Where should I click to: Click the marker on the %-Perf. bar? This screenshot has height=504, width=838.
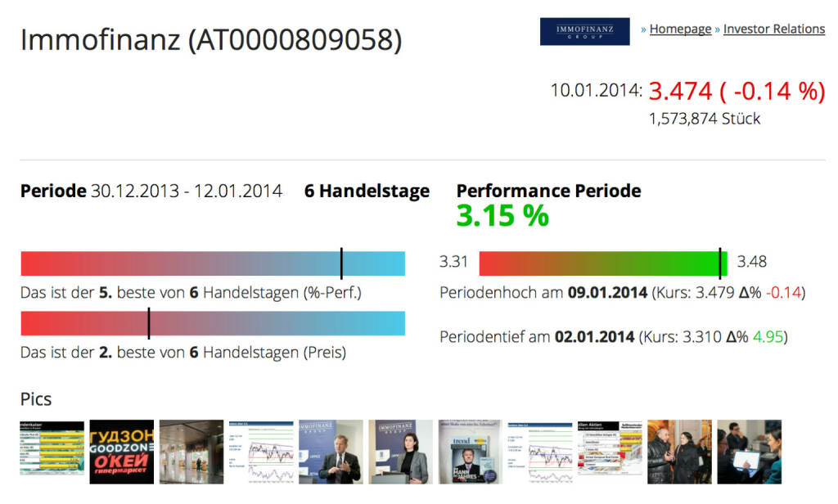point(341,263)
